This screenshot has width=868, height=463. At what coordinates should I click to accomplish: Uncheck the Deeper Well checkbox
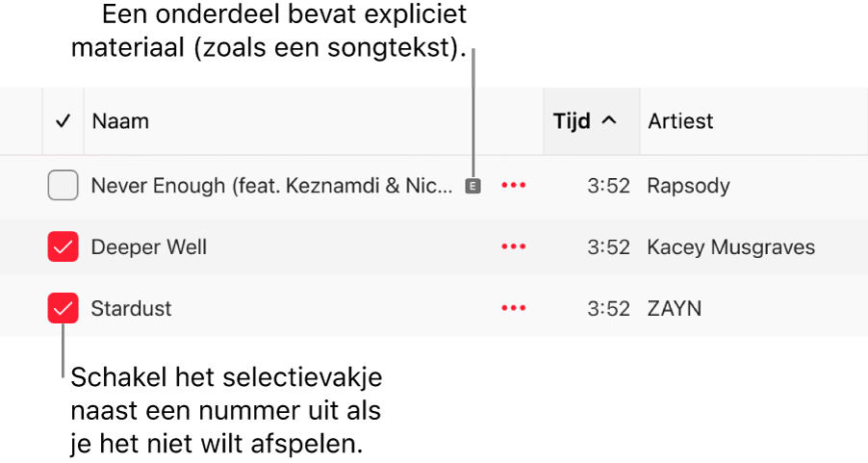pos(63,247)
